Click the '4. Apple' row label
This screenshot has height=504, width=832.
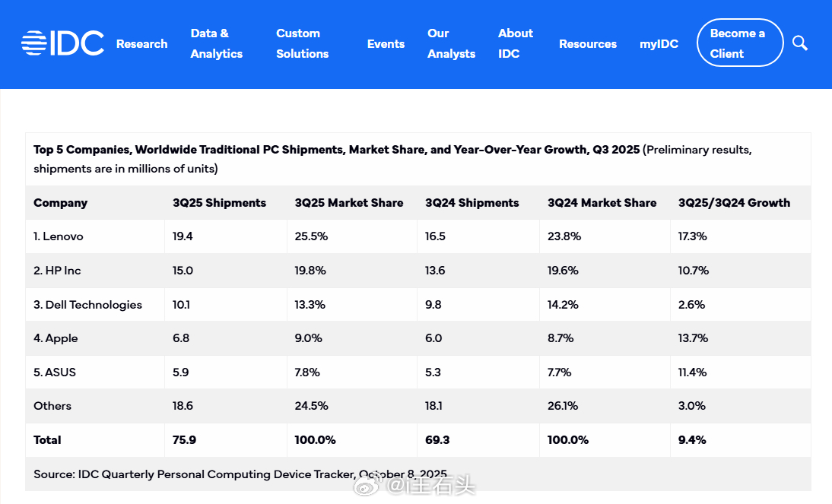click(56, 338)
